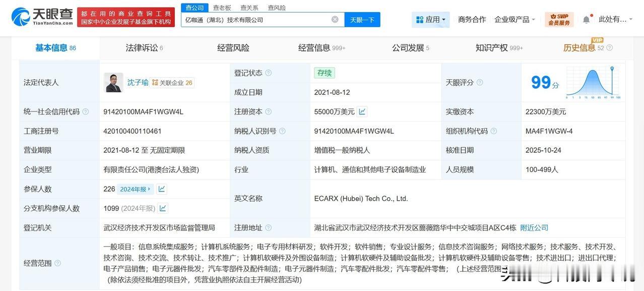Click 22300万美元 paid-in capital value
This screenshot has height=291, width=644.
pos(546,112)
